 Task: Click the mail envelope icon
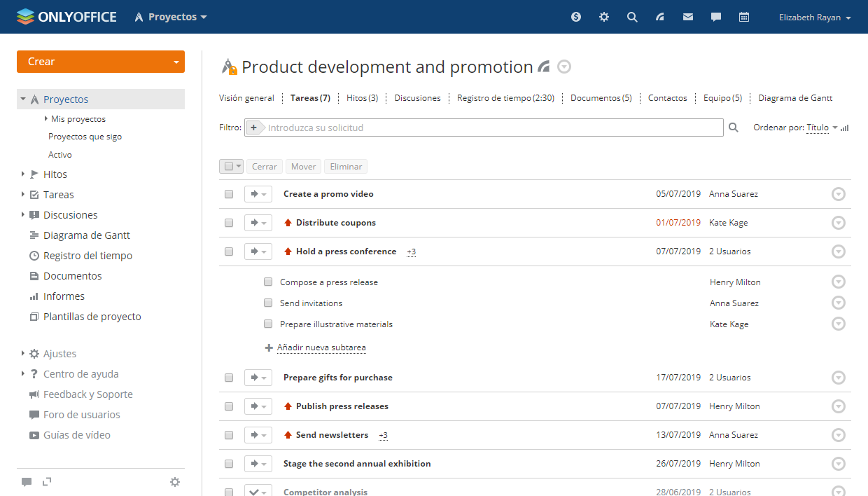[x=688, y=17]
